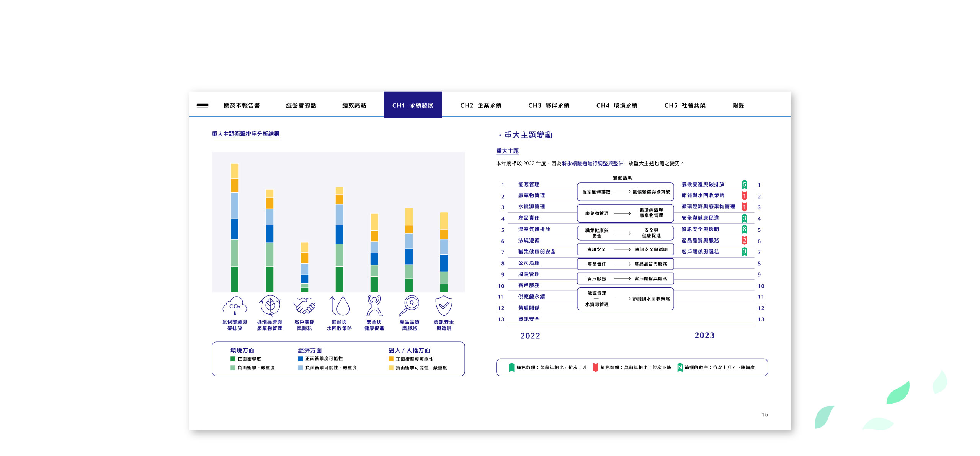Click the 重大主題衝擊排序分析結果 heading link
Viewport: 980px width, 456px height.
tap(245, 134)
